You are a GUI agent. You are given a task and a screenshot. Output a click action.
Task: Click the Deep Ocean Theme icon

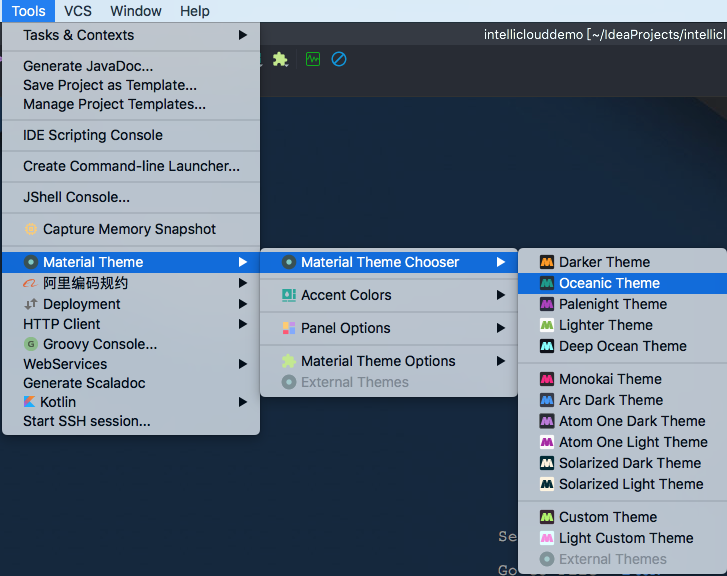coord(547,346)
